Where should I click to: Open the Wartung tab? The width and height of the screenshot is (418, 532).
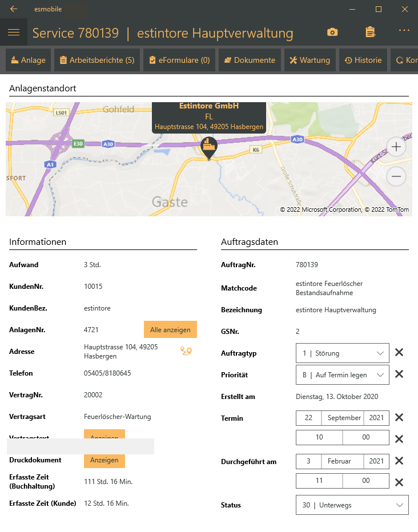tap(310, 60)
